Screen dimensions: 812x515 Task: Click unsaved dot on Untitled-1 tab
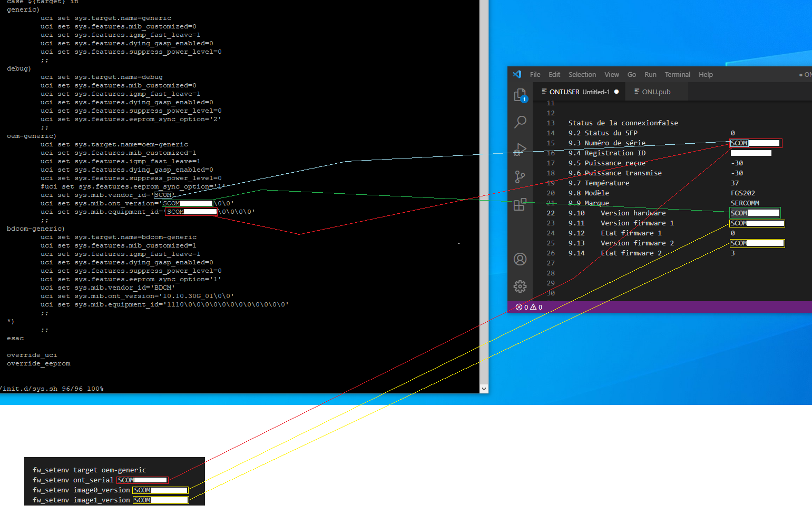point(617,92)
